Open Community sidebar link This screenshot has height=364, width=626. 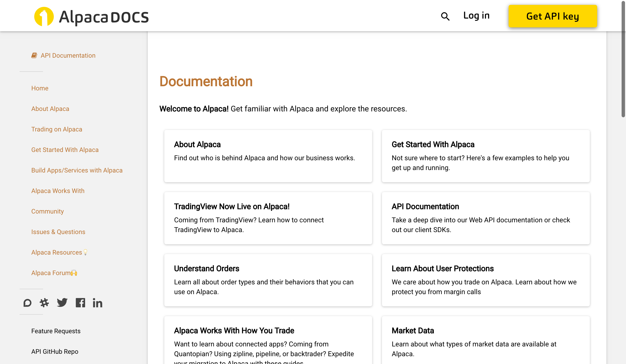(x=47, y=211)
